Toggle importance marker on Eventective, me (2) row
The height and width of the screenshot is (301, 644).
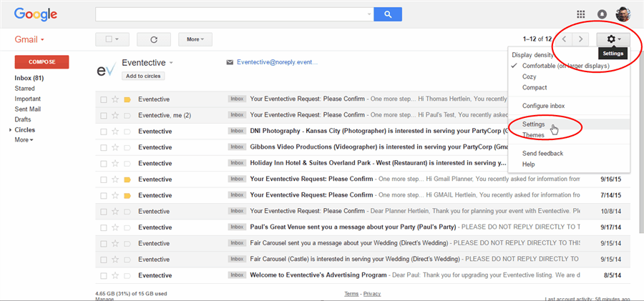[127, 115]
